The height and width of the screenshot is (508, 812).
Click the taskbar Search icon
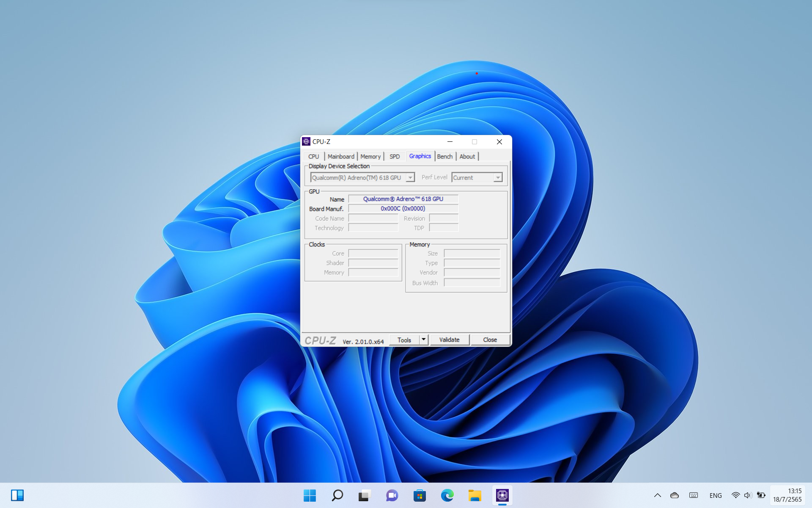tap(337, 495)
